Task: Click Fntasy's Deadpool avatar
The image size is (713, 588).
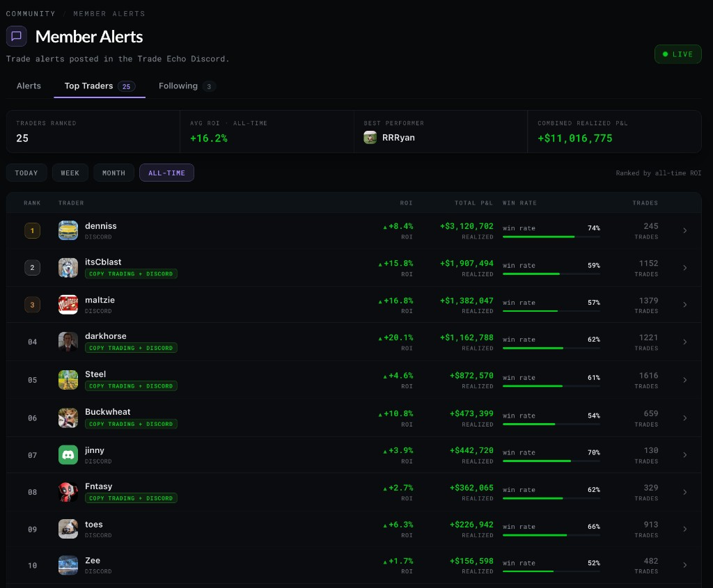Action: tap(68, 492)
